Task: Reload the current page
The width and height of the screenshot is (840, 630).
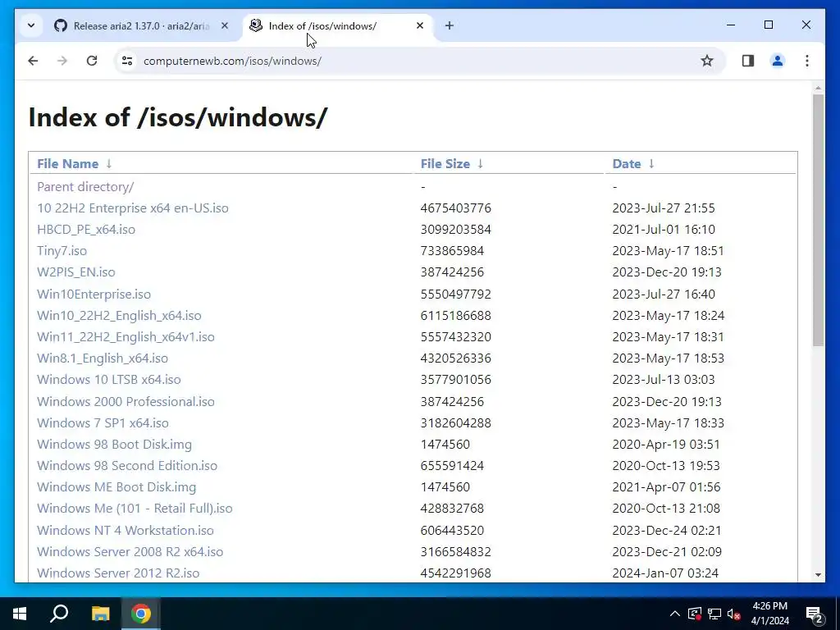Action: pos(92,61)
